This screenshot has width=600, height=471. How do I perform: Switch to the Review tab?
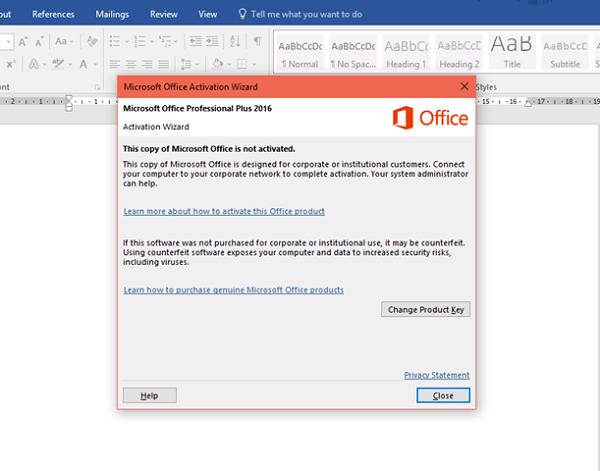click(x=163, y=14)
